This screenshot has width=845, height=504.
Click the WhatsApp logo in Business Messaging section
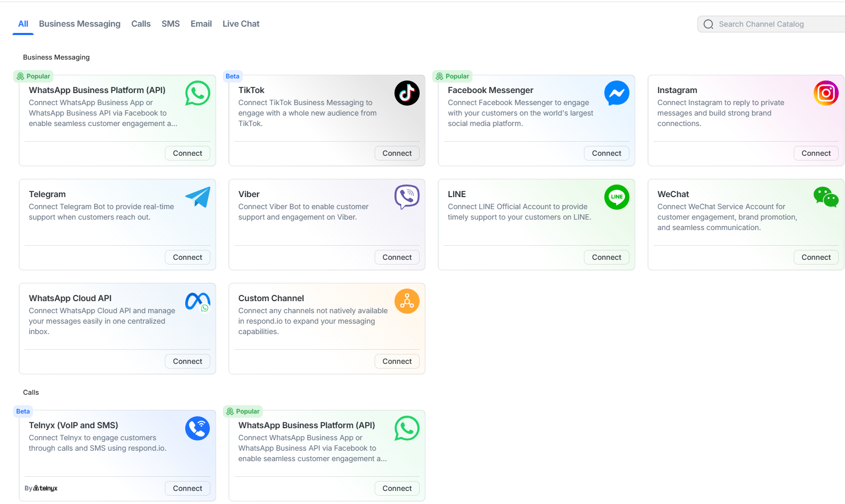pyautogui.click(x=198, y=93)
